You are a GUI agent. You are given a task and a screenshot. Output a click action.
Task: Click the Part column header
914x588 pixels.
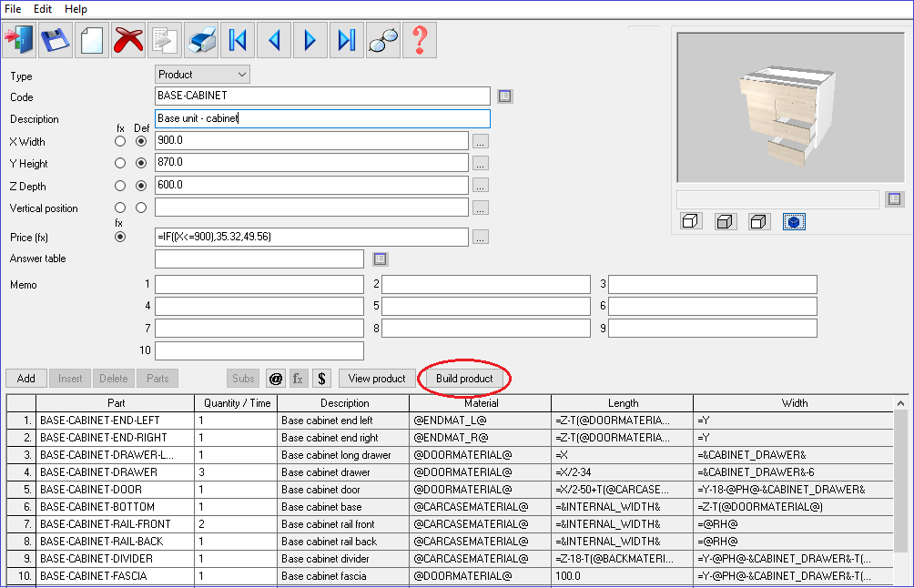point(116,403)
